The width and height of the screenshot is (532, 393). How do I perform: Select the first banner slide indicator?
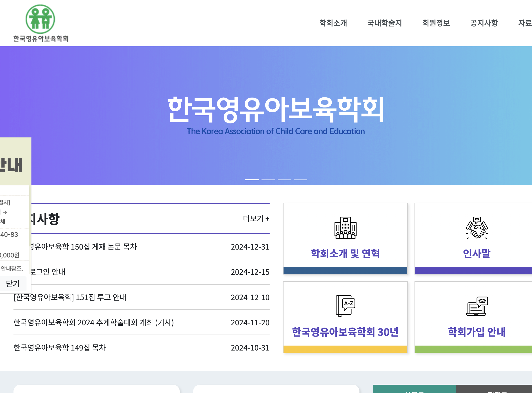[252, 179]
